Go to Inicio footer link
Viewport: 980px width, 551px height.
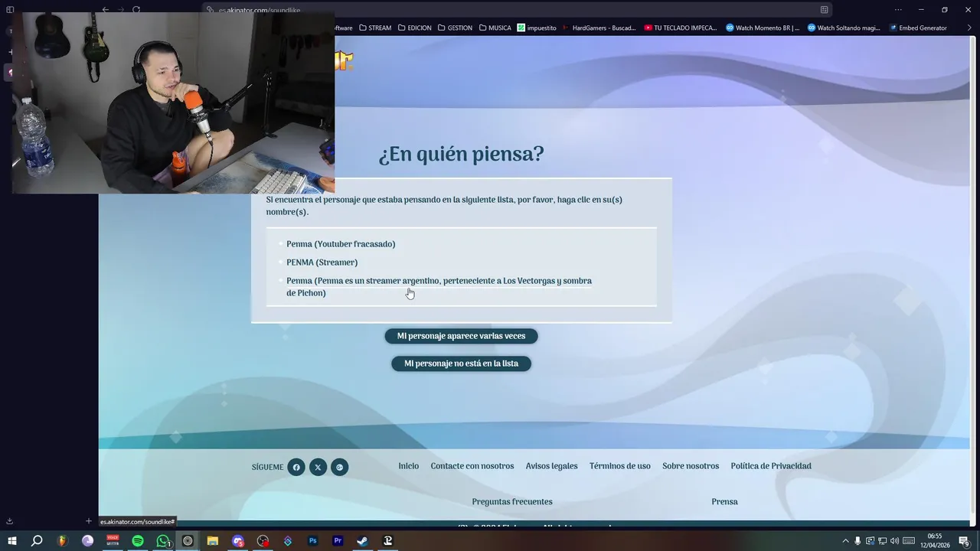coord(408,466)
